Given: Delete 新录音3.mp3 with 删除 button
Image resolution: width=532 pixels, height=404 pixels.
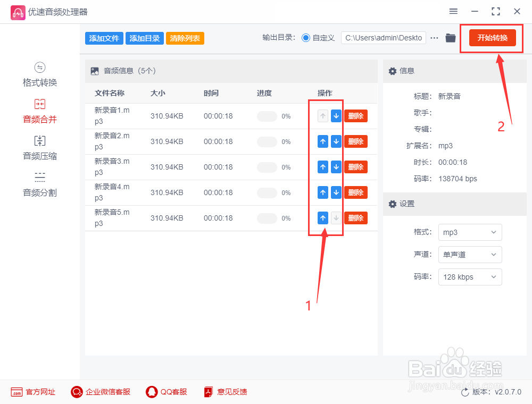Looking at the screenshot, I should (x=356, y=167).
